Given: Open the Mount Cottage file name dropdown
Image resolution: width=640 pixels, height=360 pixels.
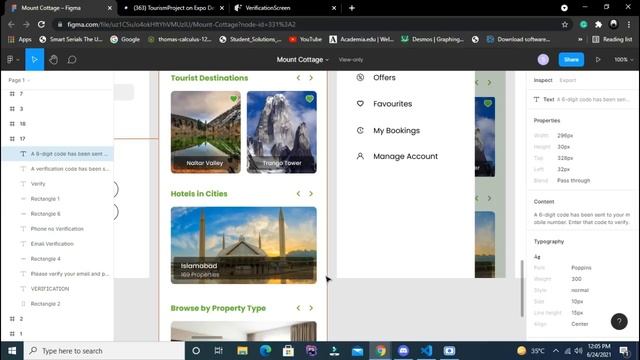Looking at the screenshot, I should point(302,60).
